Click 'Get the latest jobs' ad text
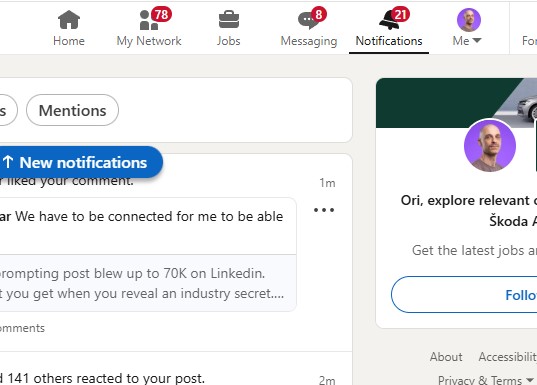The image size is (537, 385). (x=474, y=250)
